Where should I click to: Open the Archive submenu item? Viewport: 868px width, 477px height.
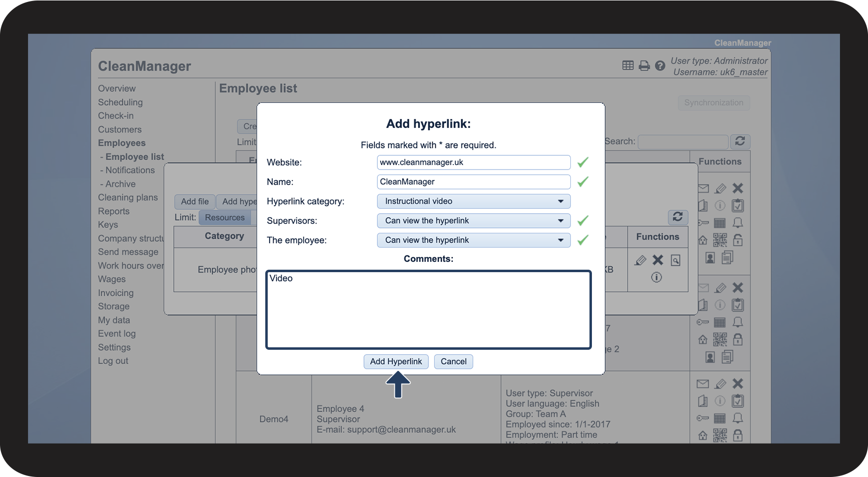120,184
